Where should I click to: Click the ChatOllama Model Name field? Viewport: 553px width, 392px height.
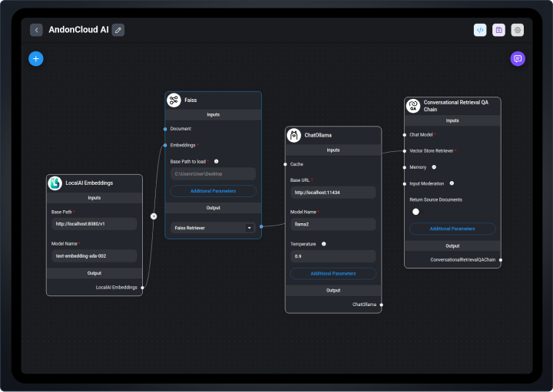coord(333,224)
